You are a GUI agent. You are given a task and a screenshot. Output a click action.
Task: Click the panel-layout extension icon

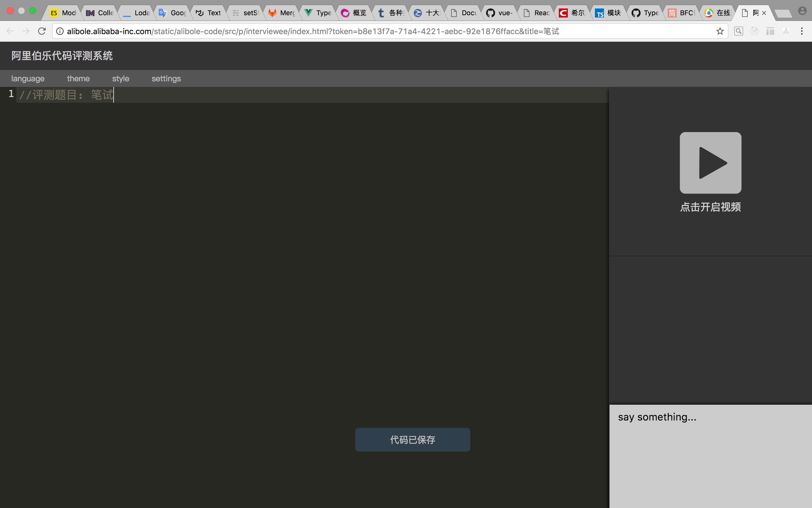coord(770,31)
